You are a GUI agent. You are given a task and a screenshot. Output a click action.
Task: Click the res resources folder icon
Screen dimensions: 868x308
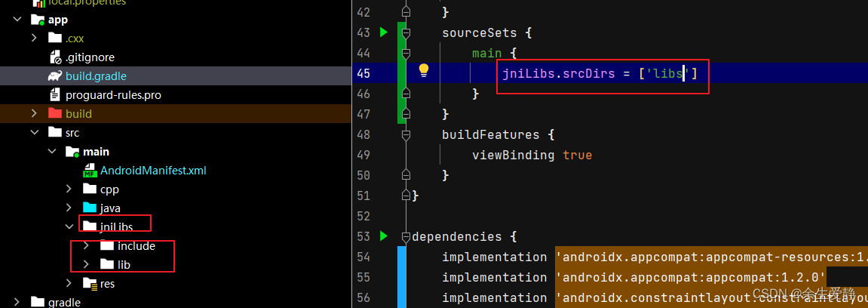coord(90,283)
